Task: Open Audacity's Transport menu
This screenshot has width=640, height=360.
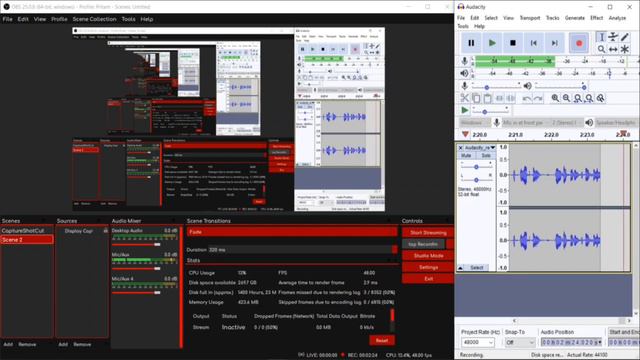Action: (530, 18)
